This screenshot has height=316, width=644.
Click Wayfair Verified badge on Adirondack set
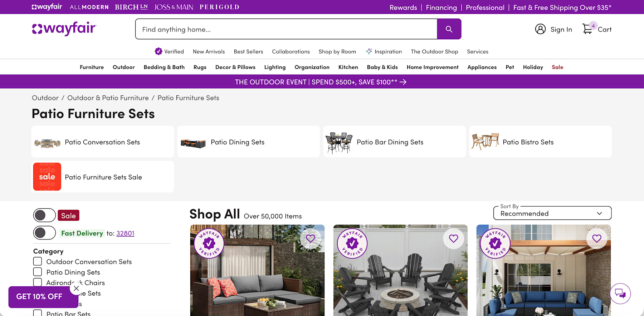(352, 243)
